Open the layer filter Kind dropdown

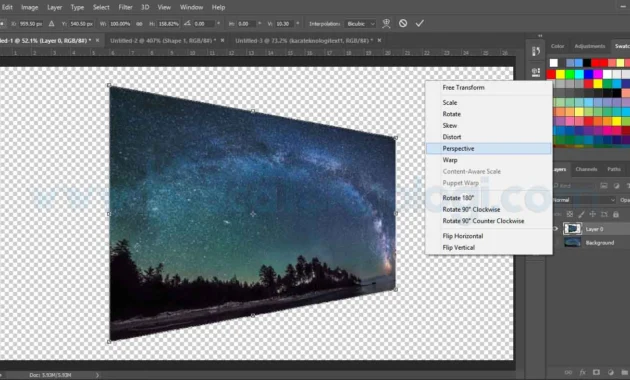573,186
